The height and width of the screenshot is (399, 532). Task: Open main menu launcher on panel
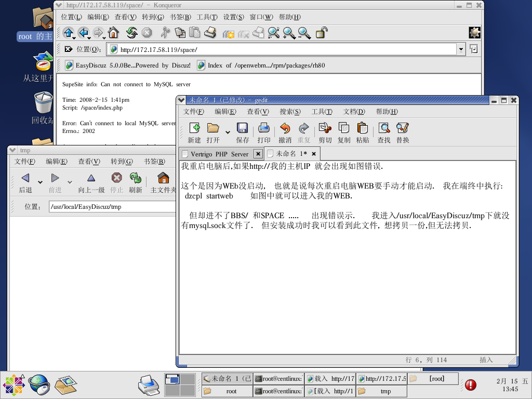14,385
